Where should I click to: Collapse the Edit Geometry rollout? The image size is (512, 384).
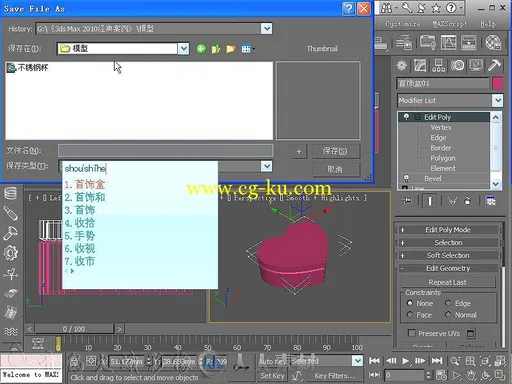(448, 268)
